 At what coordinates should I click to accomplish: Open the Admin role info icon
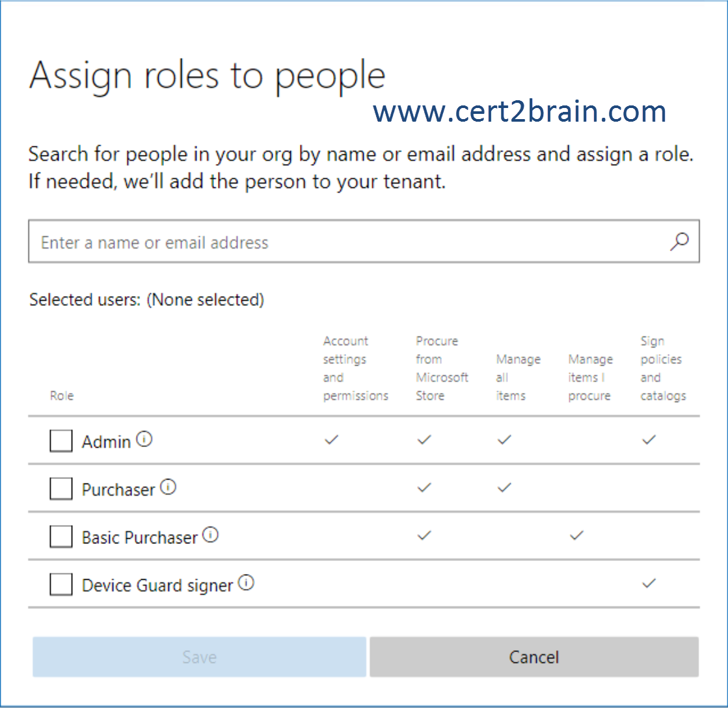click(x=144, y=439)
